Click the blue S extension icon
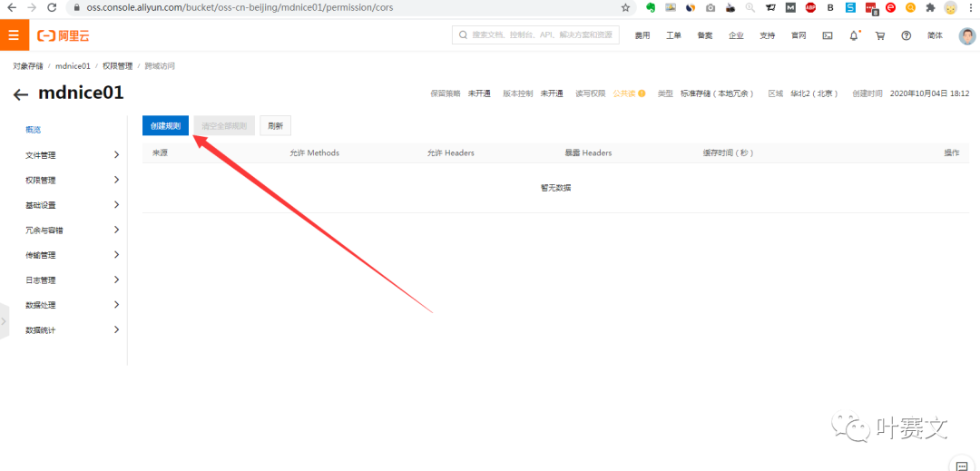The width and height of the screenshot is (980, 471). pyautogui.click(x=850, y=8)
